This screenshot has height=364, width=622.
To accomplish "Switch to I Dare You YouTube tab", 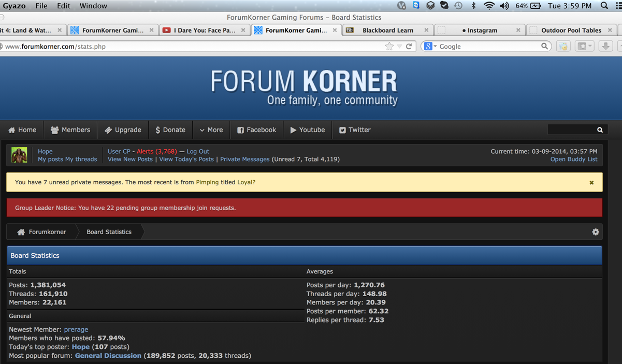I will pos(204,30).
